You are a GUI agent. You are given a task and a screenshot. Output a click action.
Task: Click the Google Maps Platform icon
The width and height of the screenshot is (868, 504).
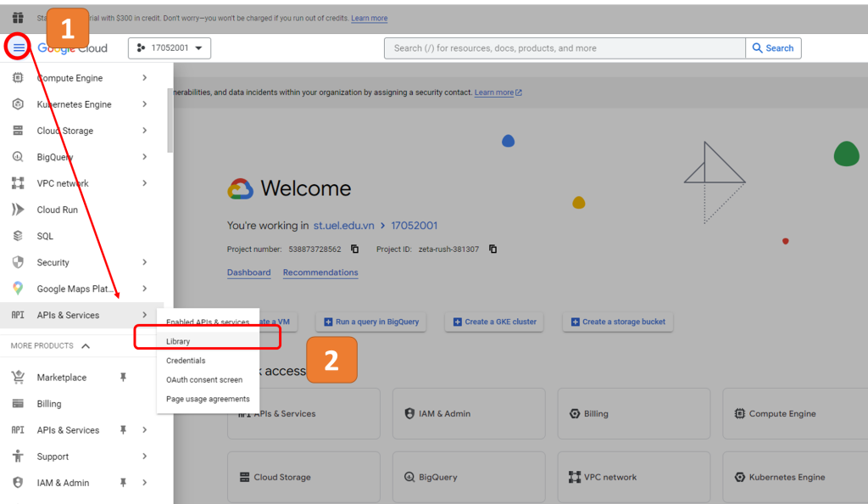[18, 288]
